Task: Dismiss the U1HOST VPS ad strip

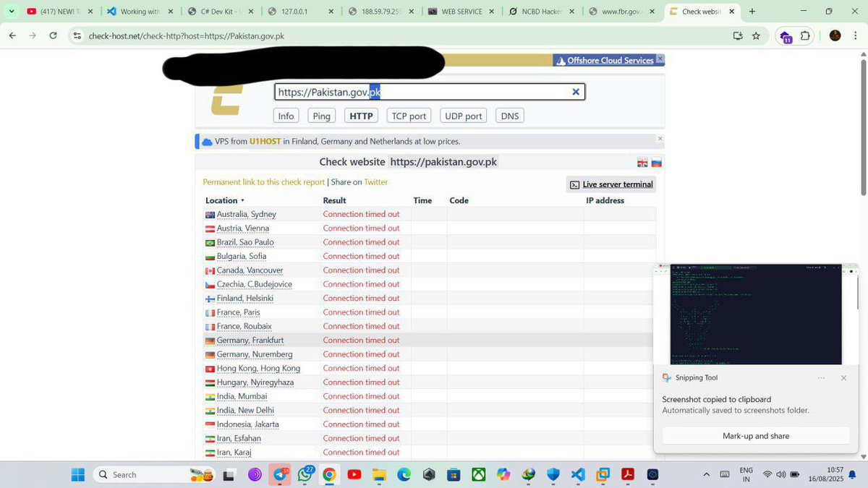Action: tap(660, 138)
